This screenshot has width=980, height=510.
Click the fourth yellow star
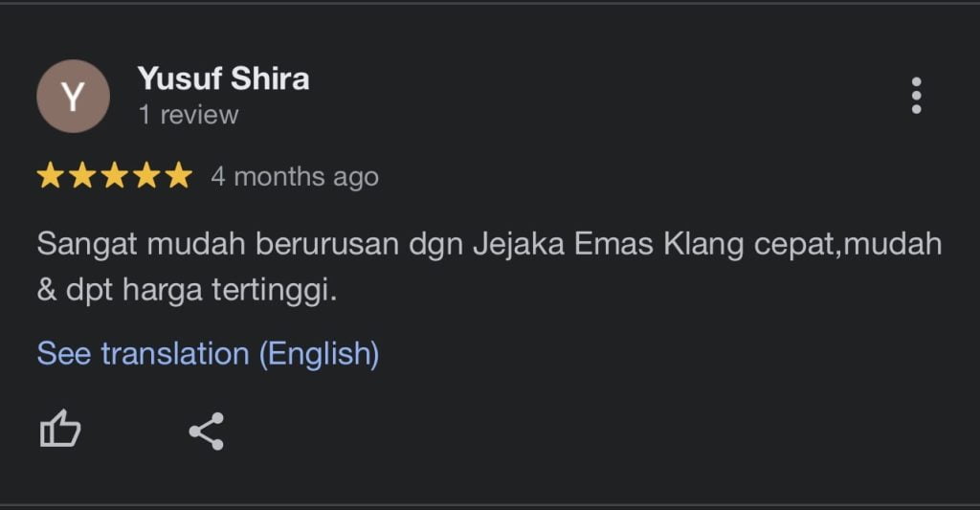146,176
